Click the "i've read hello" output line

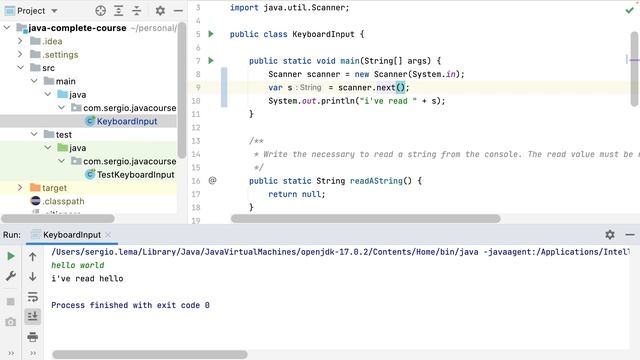click(x=87, y=279)
